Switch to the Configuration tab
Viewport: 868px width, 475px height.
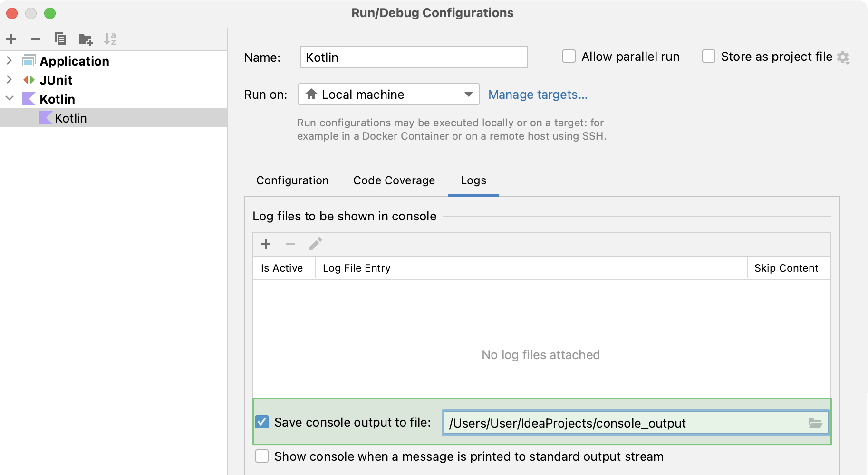click(x=292, y=180)
